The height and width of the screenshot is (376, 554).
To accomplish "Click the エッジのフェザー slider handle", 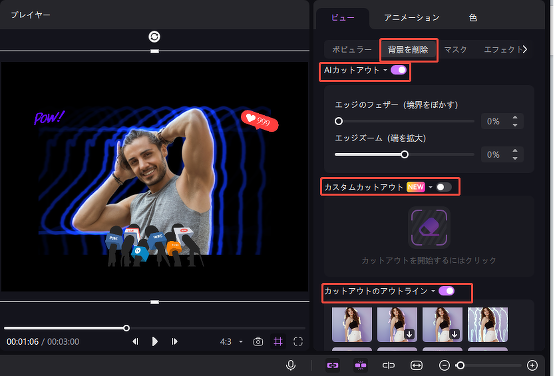I will 338,121.
